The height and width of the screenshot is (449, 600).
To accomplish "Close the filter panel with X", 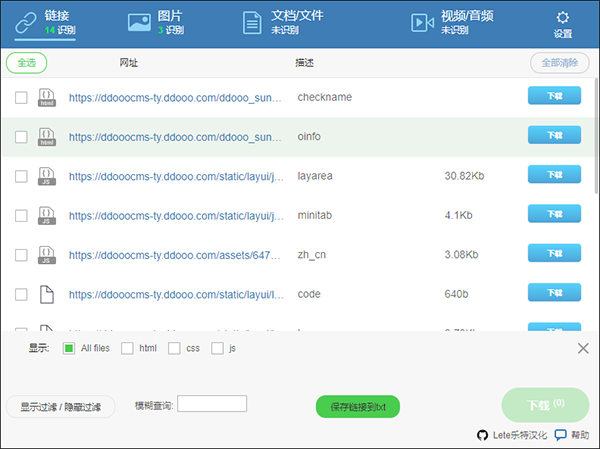I will click(x=583, y=348).
